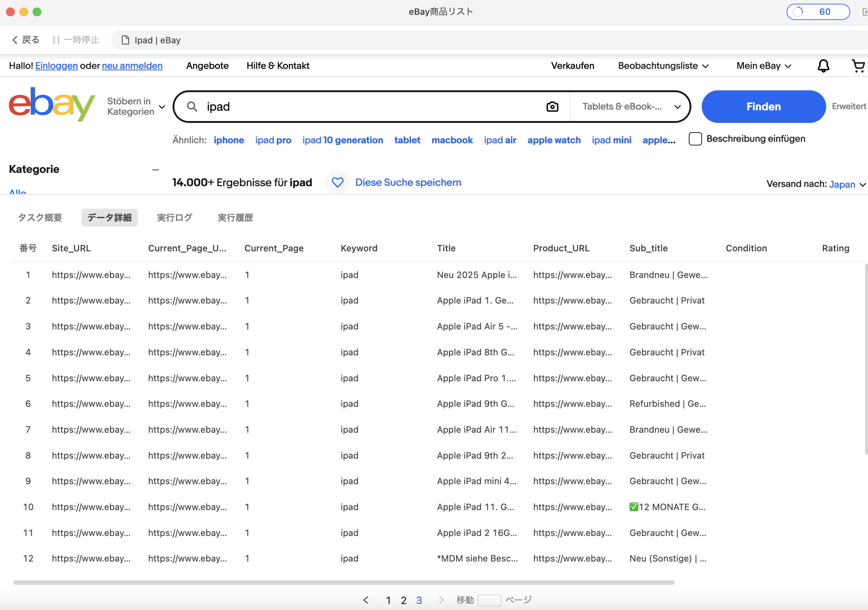This screenshot has width=868, height=610.
Task: Click title cell 'Apple iPad 2 16G...'
Action: (x=477, y=533)
